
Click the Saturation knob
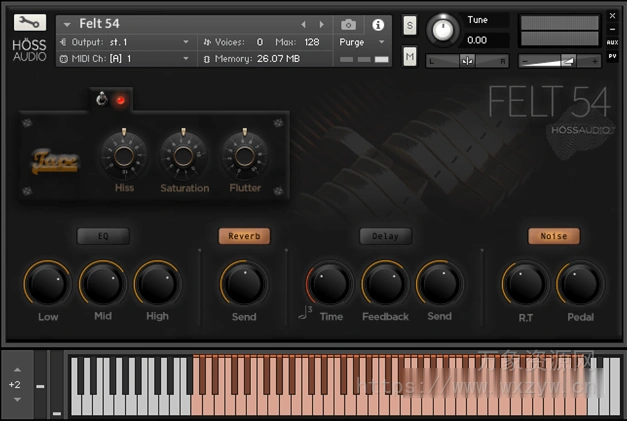[x=184, y=156]
